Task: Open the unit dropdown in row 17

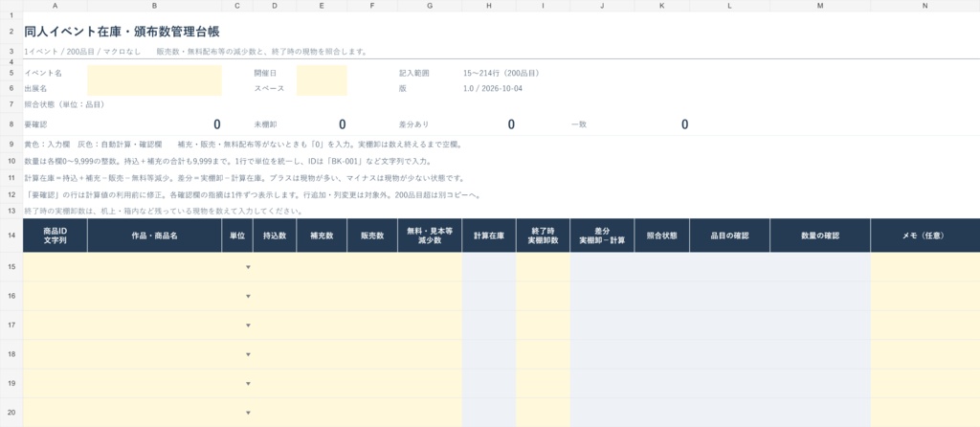Action: (248, 326)
